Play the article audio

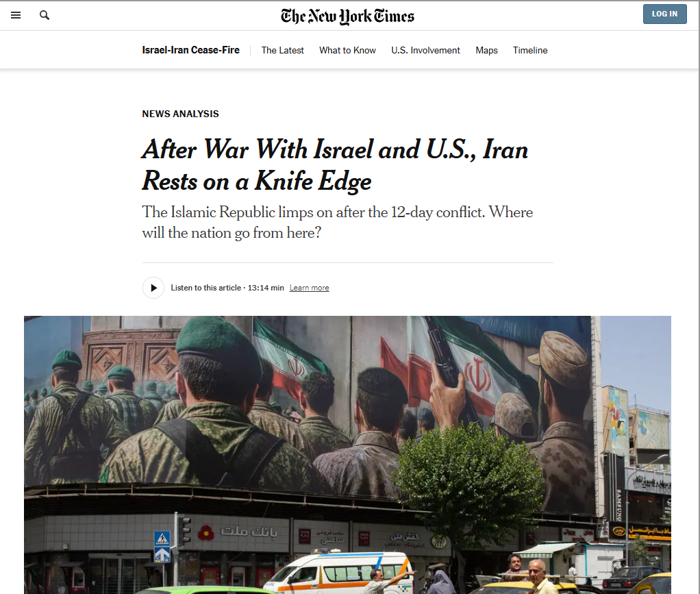pyautogui.click(x=153, y=288)
